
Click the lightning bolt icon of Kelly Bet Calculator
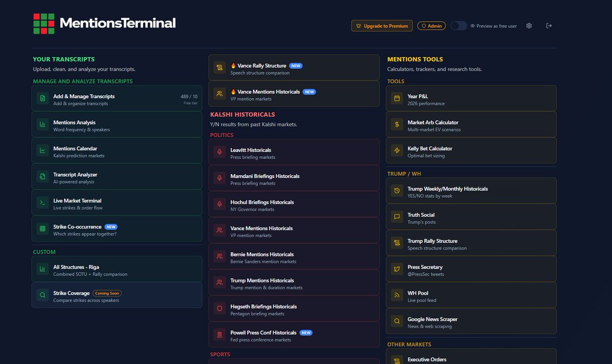pyautogui.click(x=397, y=150)
